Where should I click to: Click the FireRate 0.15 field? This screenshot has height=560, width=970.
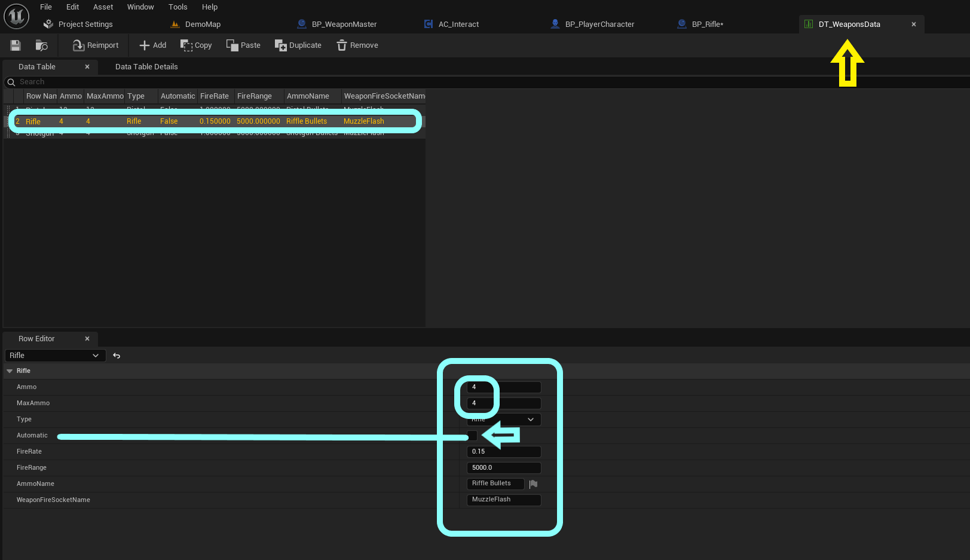click(x=504, y=452)
